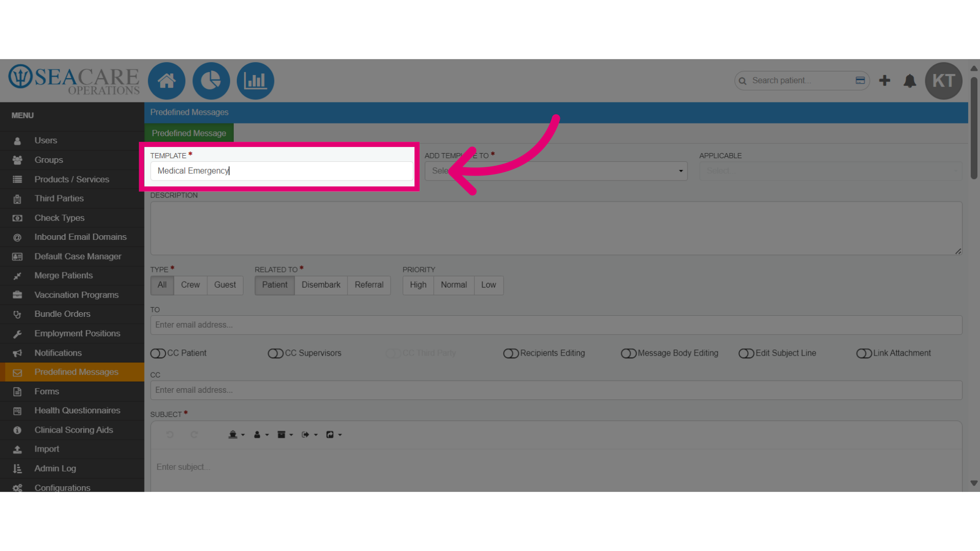Open the Applicable select dropdown
Image resolution: width=980 pixels, height=551 pixels.
(x=830, y=171)
